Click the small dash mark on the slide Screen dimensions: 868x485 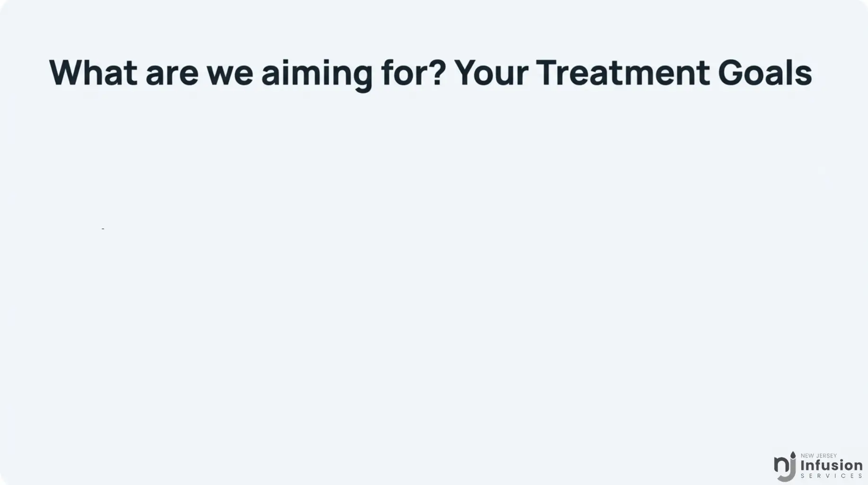pos(103,229)
